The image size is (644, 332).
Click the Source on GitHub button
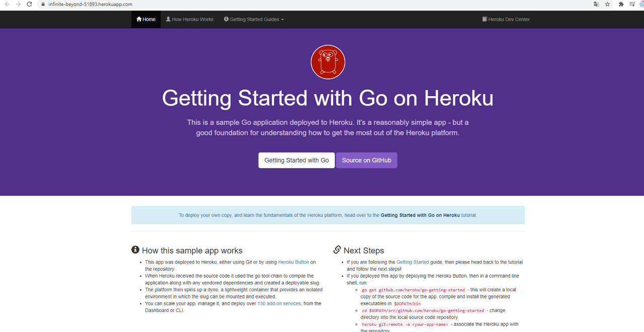pyautogui.click(x=367, y=160)
